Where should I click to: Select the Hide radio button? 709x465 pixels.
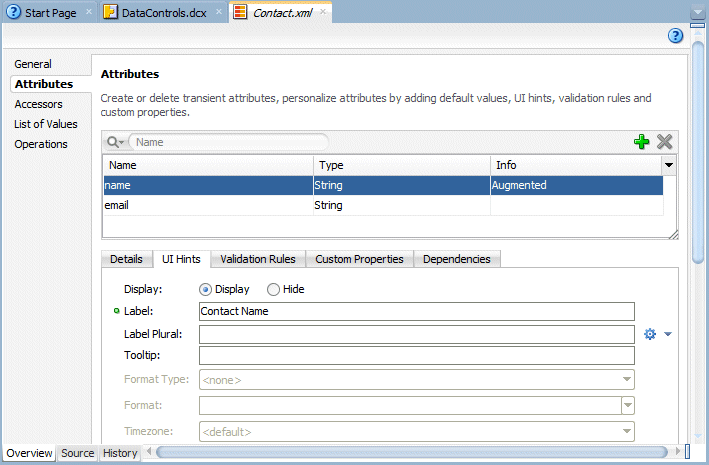click(273, 289)
